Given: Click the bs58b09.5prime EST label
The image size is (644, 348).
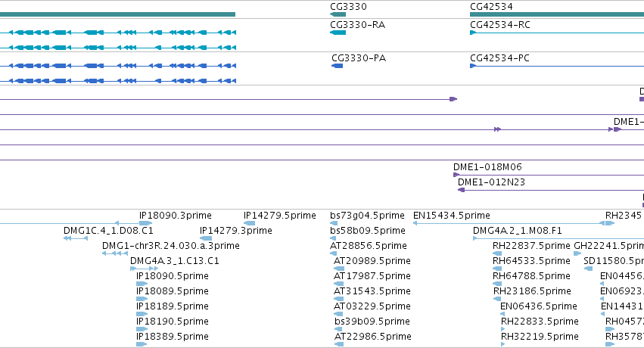Looking at the screenshot, I should pyautogui.click(x=368, y=231).
